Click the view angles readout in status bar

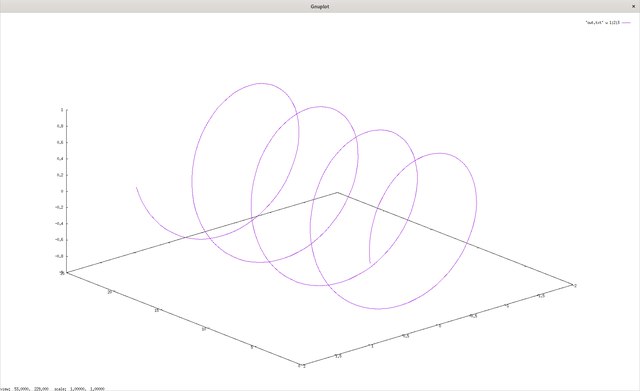(x=24, y=389)
